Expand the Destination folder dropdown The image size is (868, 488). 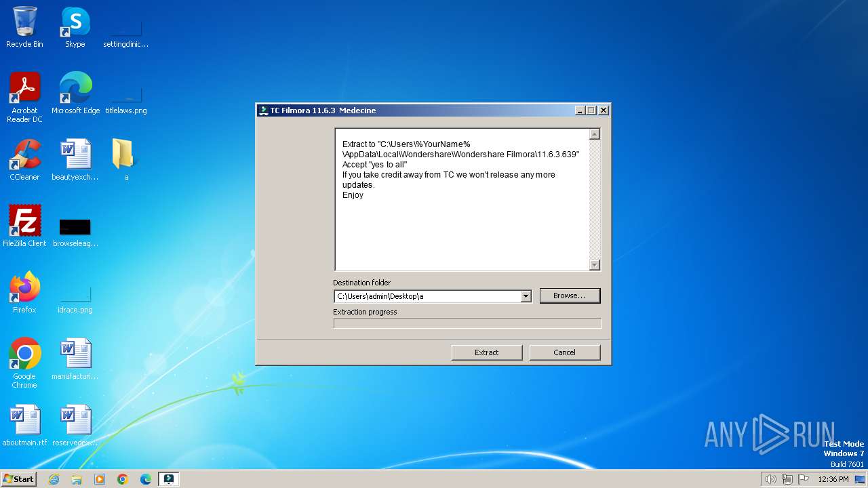click(526, 296)
